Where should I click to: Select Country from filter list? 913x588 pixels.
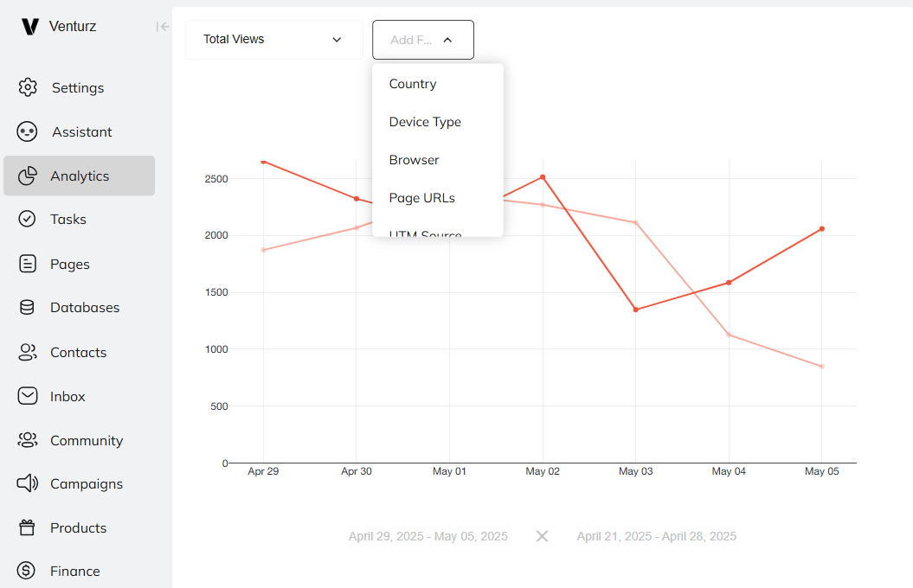coord(413,84)
